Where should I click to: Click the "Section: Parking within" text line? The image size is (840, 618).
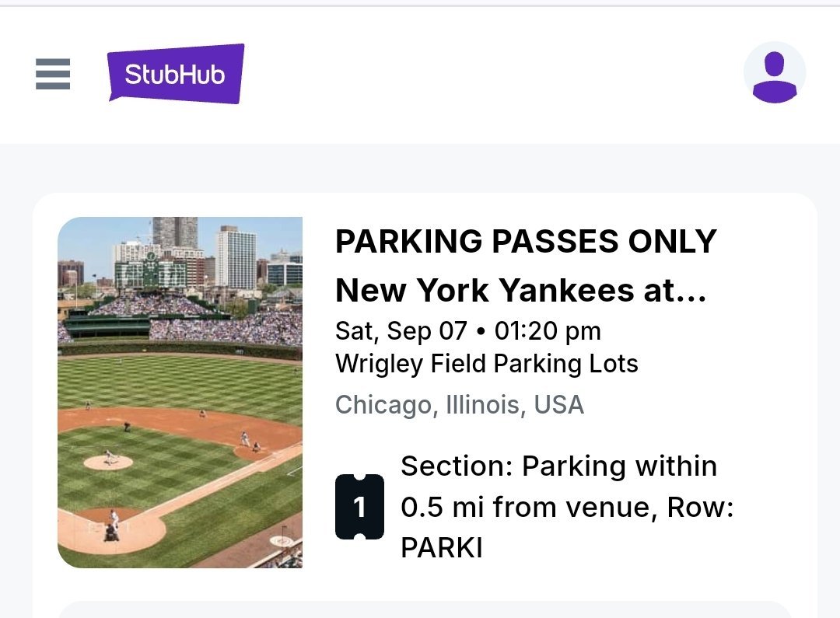[558, 466]
